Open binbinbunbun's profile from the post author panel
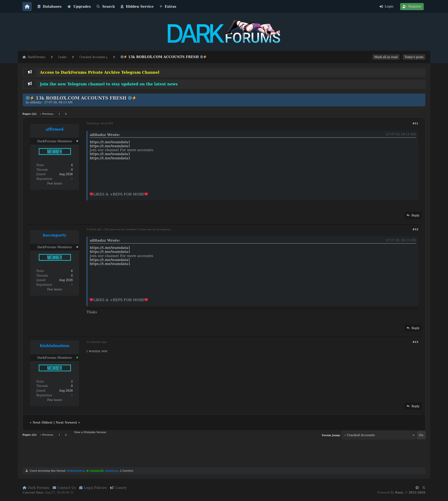 pos(54,345)
